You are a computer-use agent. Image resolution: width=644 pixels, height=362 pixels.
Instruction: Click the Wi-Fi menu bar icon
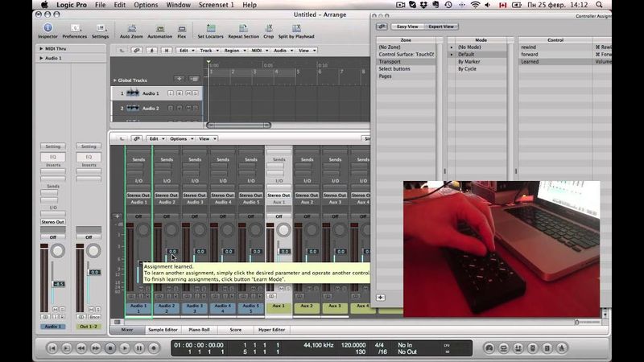tap(475, 5)
